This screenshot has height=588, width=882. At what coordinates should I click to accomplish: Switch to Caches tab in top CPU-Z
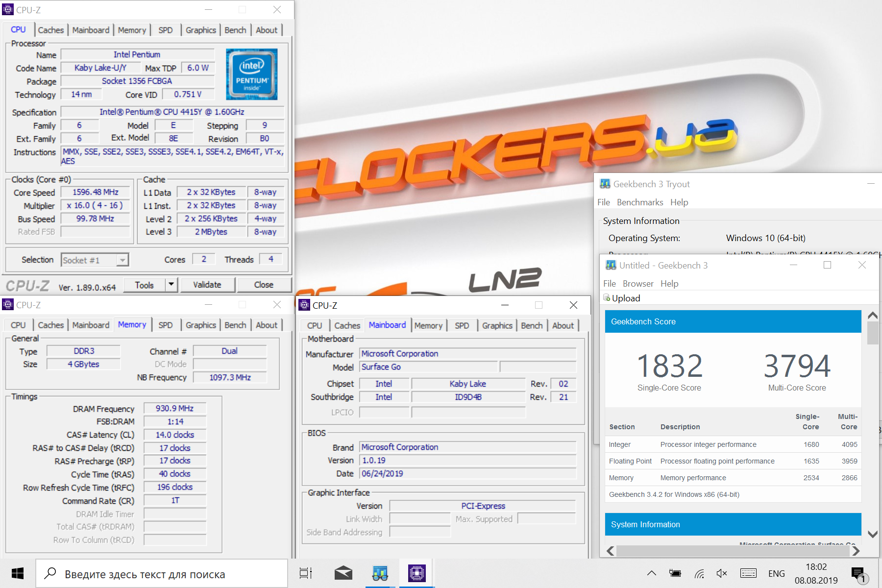pyautogui.click(x=51, y=30)
